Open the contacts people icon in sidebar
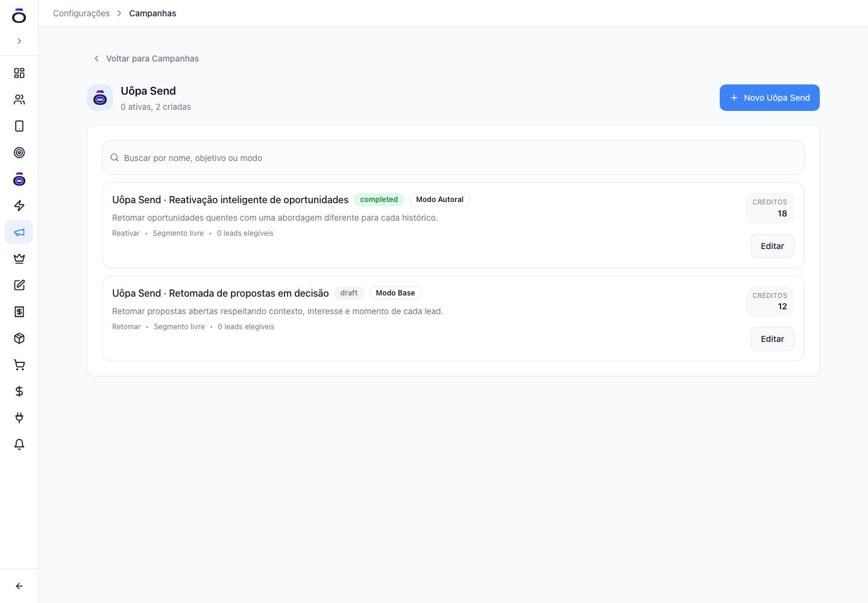The image size is (868, 603). [19, 99]
